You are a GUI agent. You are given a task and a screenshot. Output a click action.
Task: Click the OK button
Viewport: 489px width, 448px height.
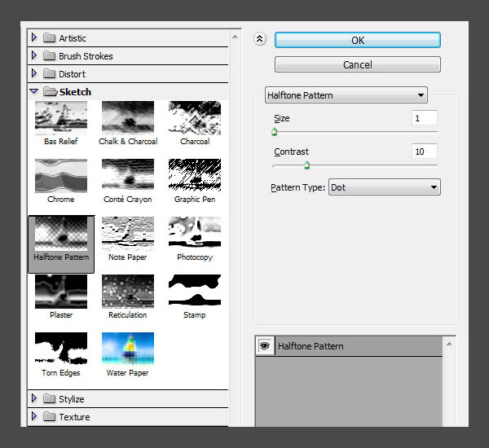pyautogui.click(x=358, y=40)
